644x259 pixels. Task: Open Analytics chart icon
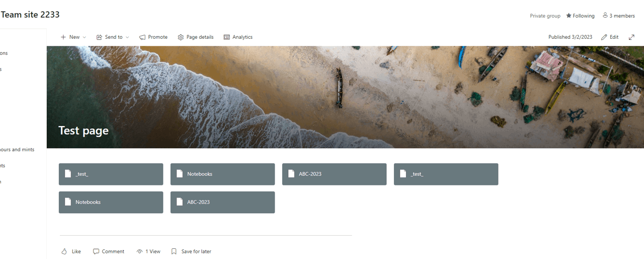coord(227,37)
